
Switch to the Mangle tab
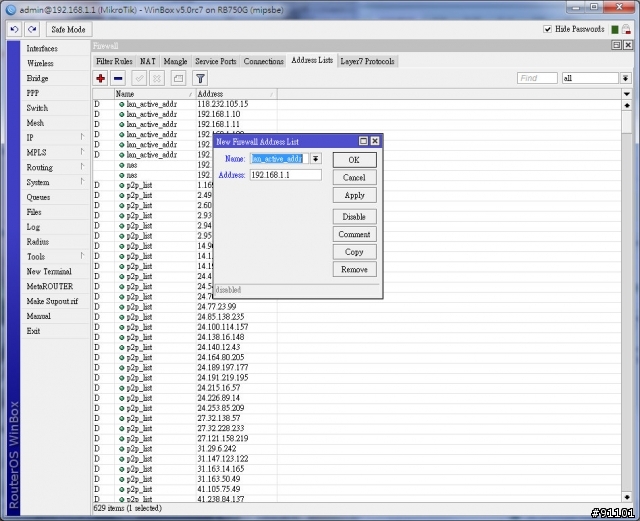coord(176,61)
